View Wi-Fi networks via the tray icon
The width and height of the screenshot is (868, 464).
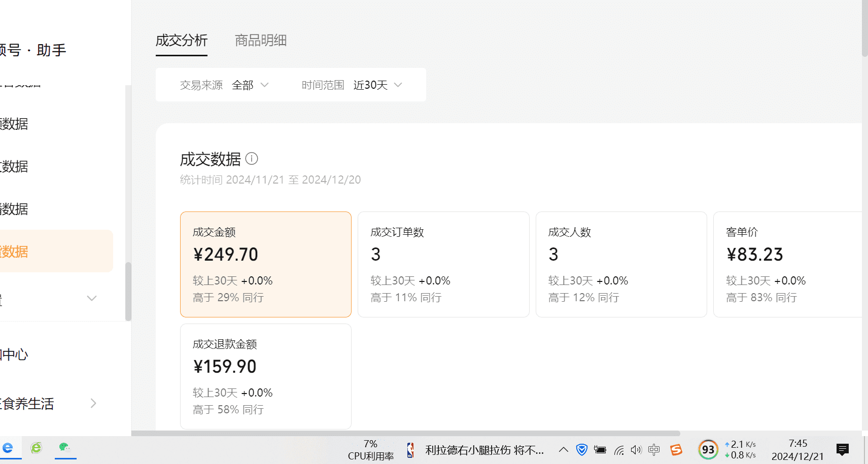[x=618, y=449]
